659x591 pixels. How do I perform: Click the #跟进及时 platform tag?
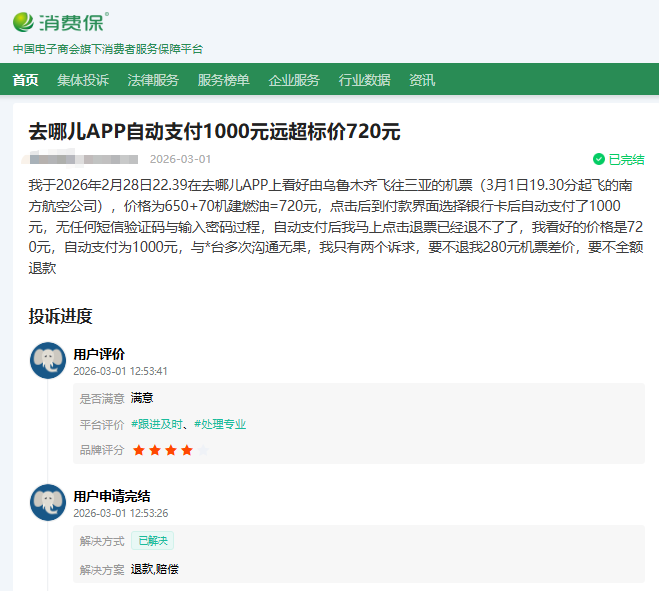159,424
